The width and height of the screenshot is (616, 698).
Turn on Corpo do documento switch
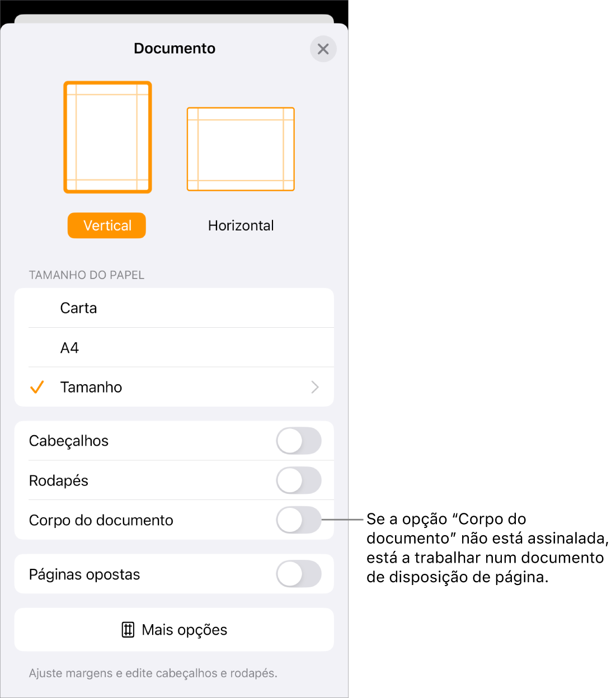(299, 520)
